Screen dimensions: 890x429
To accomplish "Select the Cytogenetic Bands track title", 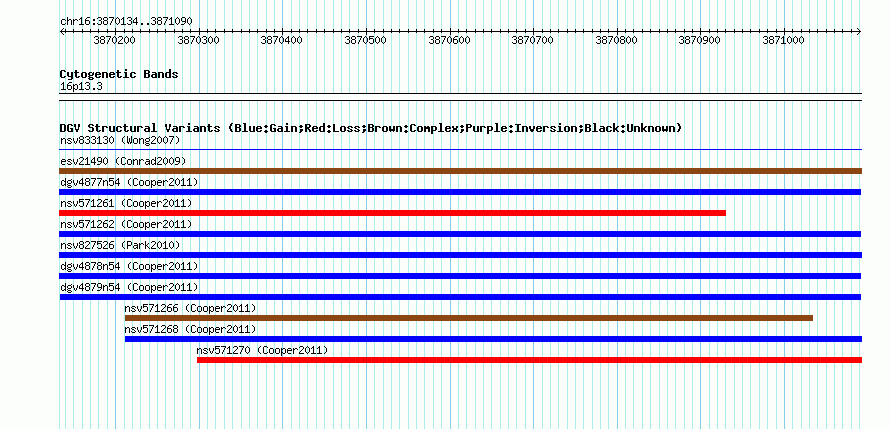I will 119,74.
